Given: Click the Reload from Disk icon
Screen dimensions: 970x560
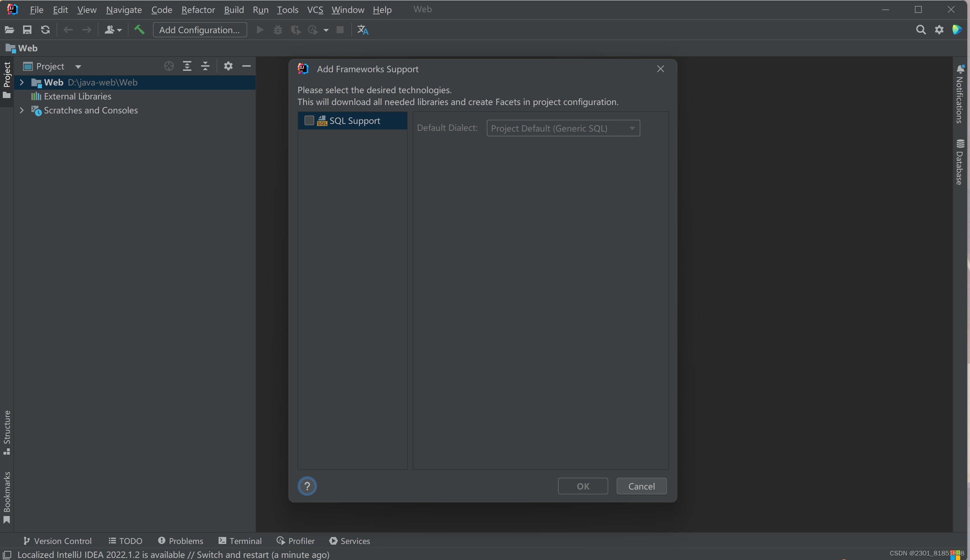Looking at the screenshot, I should pos(45,30).
